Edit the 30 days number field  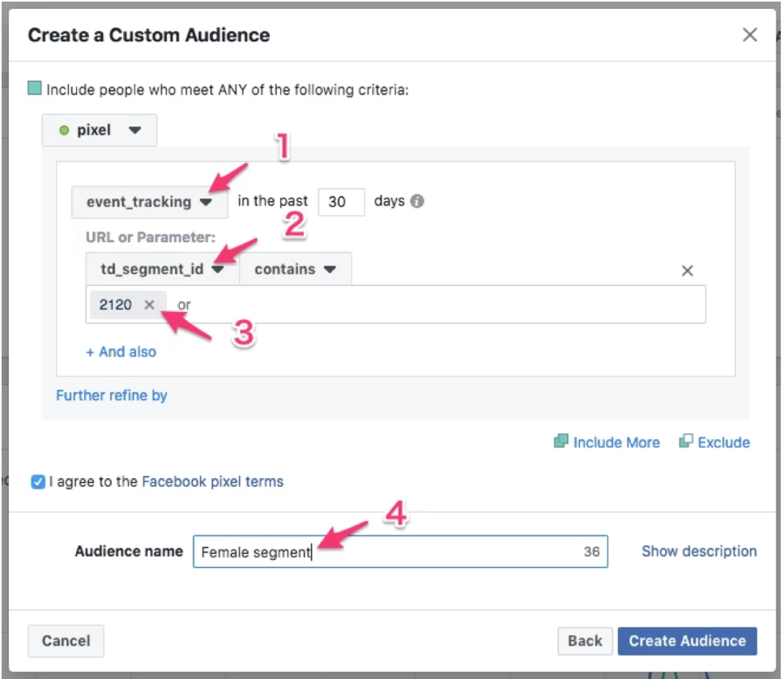point(341,202)
